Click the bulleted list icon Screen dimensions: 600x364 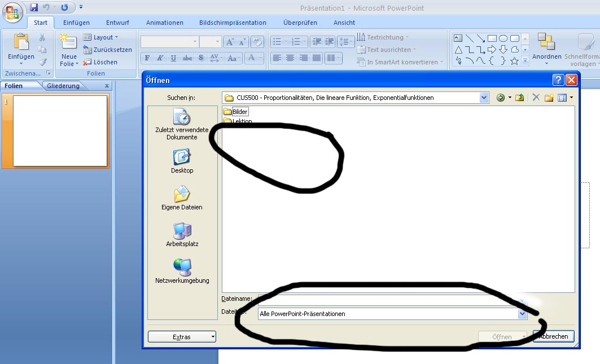click(x=277, y=41)
